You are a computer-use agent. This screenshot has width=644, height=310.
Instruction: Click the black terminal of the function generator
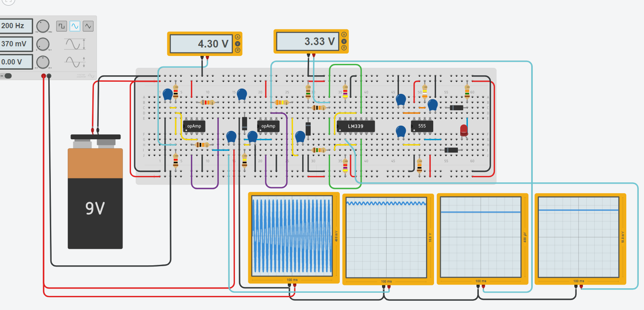click(49, 76)
